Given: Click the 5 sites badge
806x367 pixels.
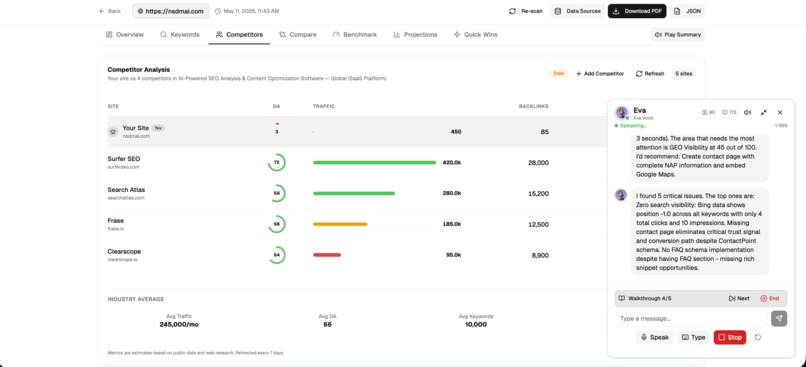Looking at the screenshot, I should tap(684, 74).
